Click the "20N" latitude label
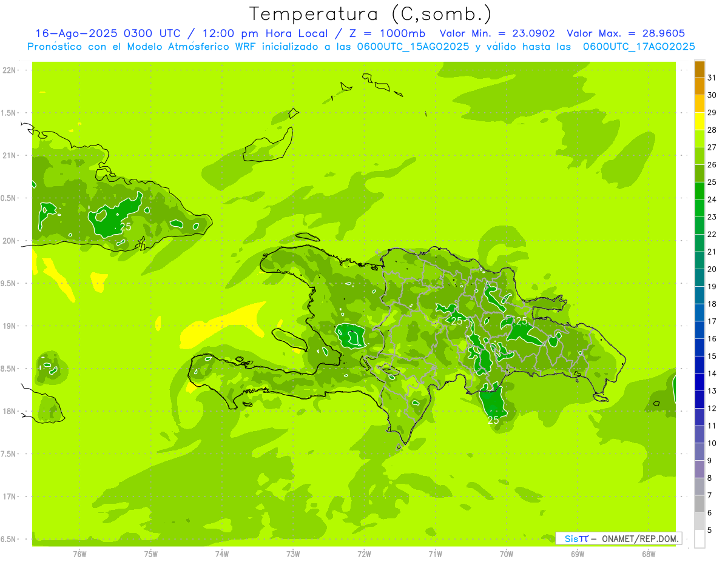The width and height of the screenshot is (728, 562). tap(10, 241)
